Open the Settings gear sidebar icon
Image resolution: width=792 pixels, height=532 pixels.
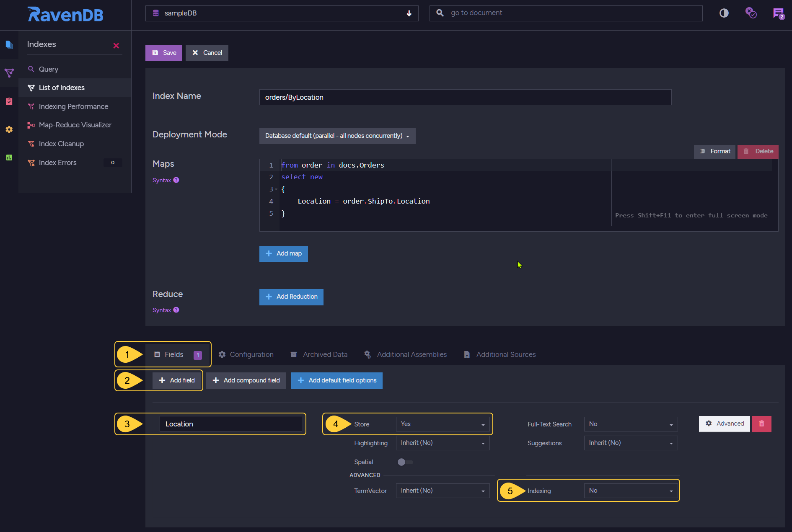[x=9, y=129]
